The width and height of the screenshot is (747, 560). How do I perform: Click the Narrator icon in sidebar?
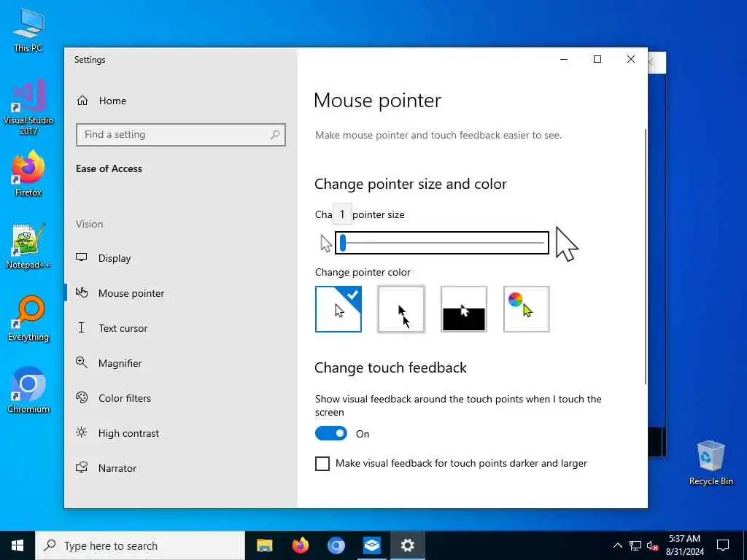click(x=82, y=467)
